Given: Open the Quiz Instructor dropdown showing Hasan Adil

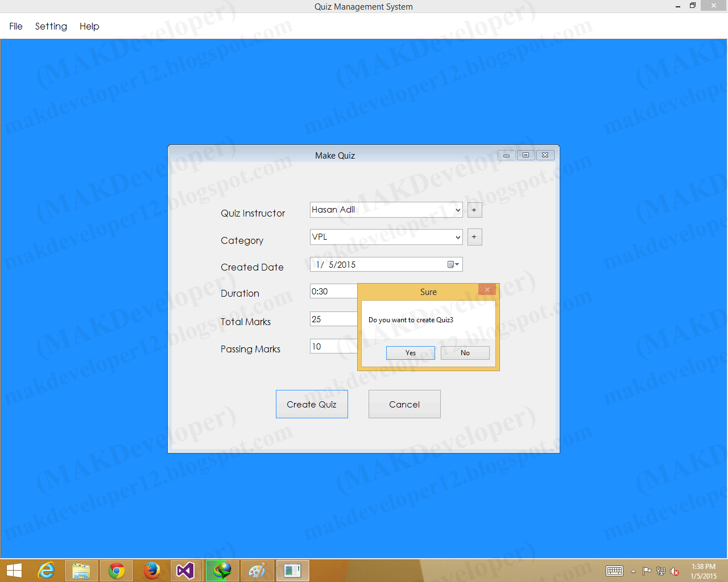Looking at the screenshot, I should pos(458,210).
